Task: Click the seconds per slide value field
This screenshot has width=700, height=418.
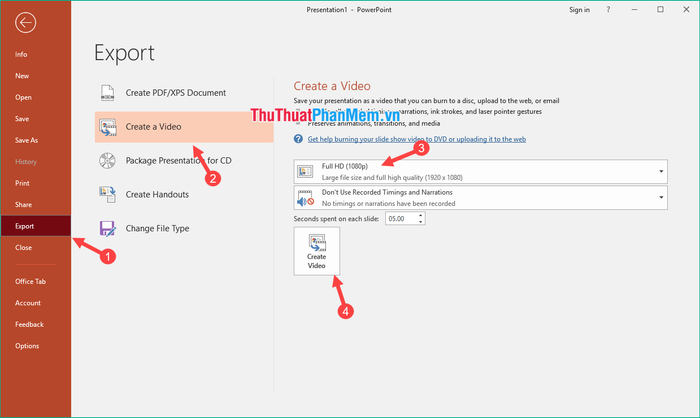Action: pos(401,218)
